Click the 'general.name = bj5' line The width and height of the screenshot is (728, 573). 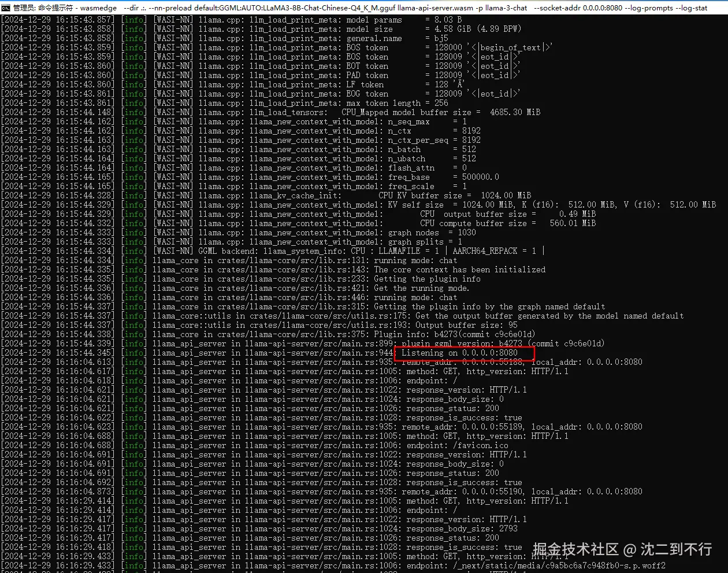(x=225, y=38)
